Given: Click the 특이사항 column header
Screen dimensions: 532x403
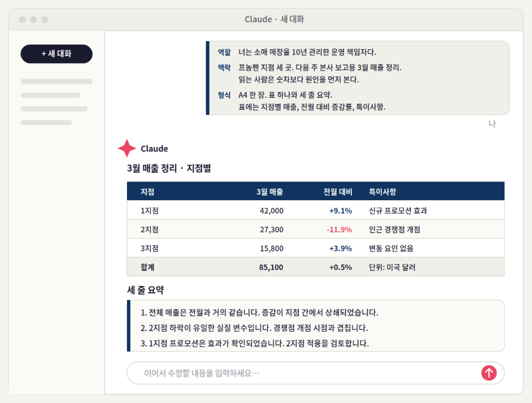Looking at the screenshot, I should pyautogui.click(x=382, y=192).
